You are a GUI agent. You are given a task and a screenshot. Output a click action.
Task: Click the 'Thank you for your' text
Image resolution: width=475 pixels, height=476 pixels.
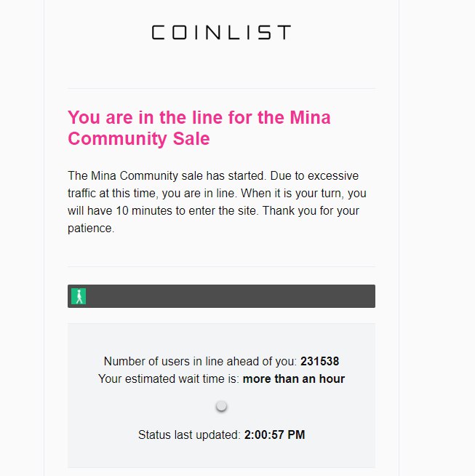click(x=311, y=210)
